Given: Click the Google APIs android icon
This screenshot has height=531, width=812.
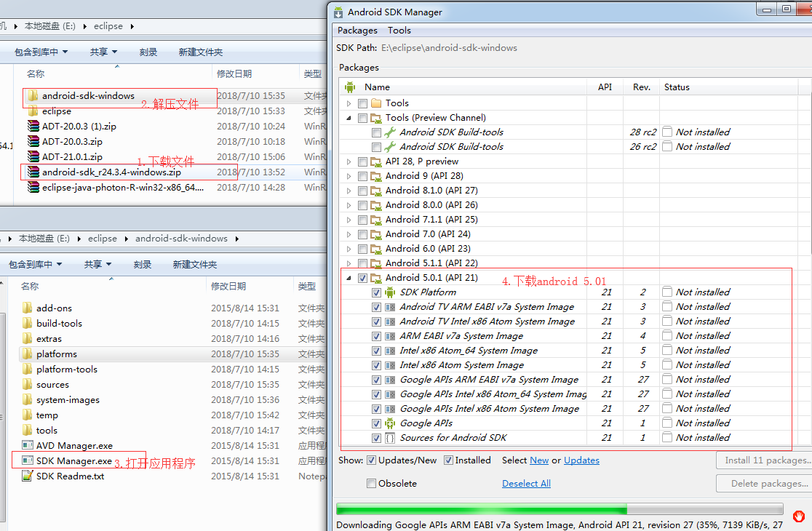Looking at the screenshot, I should pos(390,423).
